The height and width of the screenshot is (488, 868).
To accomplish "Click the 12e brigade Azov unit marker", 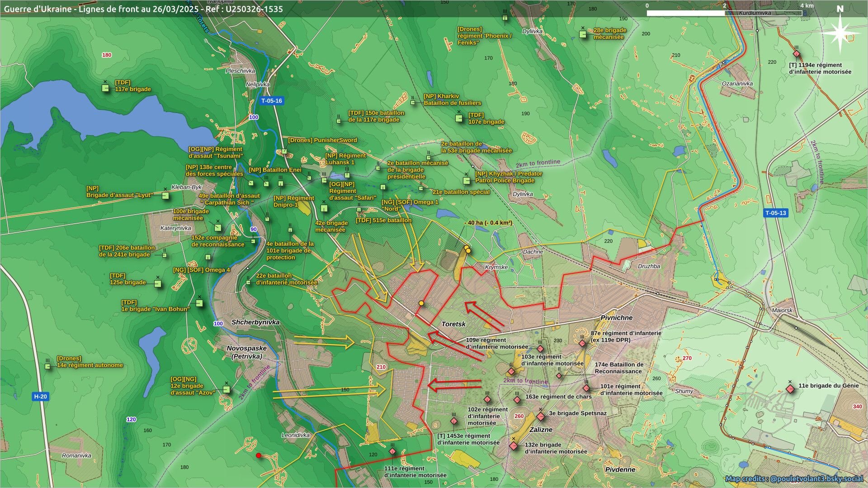I will [226, 389].
